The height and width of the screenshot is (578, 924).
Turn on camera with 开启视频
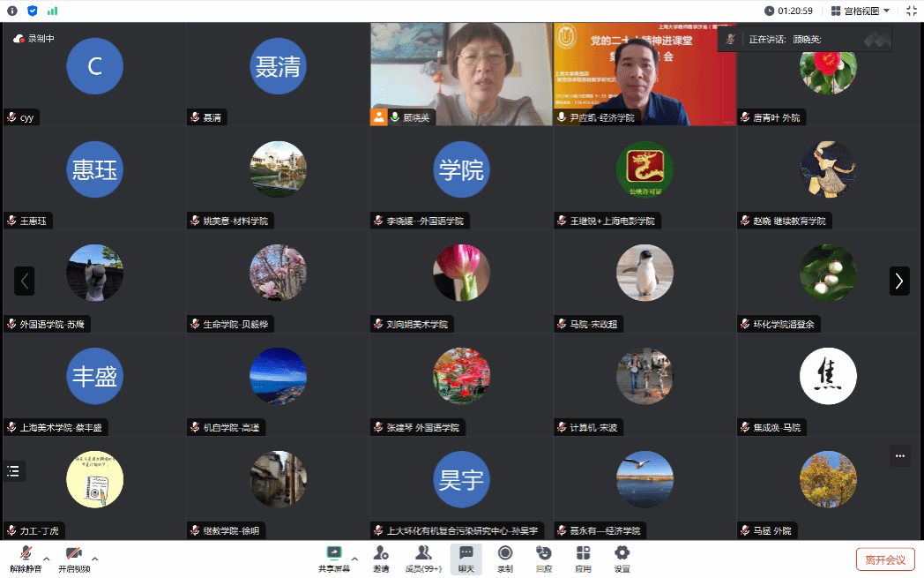(x=74, y=558)
